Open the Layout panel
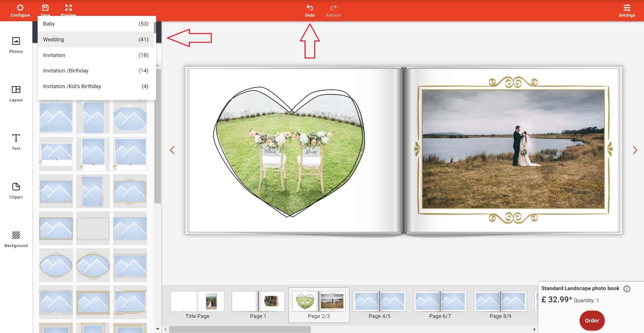This screenshot has width=644, height=333. click(x=16, y=90)
